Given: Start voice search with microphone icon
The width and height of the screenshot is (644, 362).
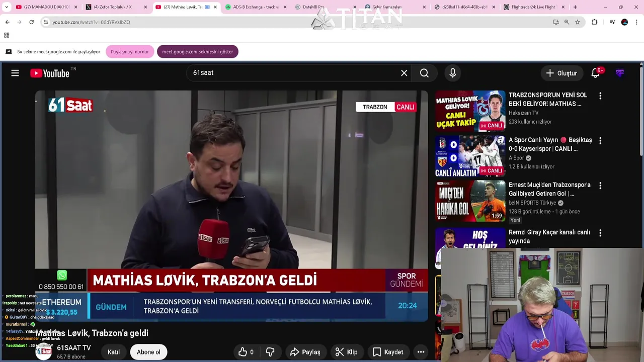Looking at the screenshot, I should (453, 73).
